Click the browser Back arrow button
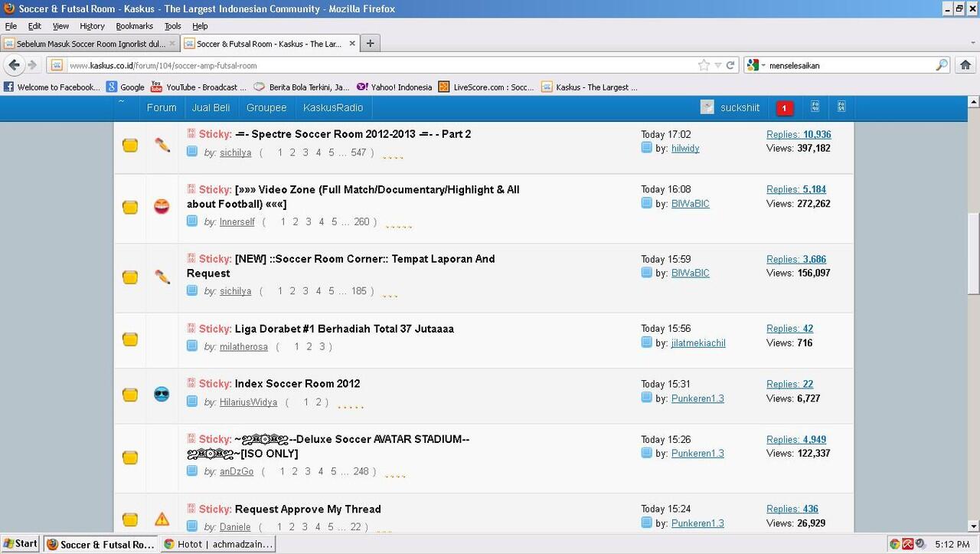The image size is (980, 554). [14, 65]
